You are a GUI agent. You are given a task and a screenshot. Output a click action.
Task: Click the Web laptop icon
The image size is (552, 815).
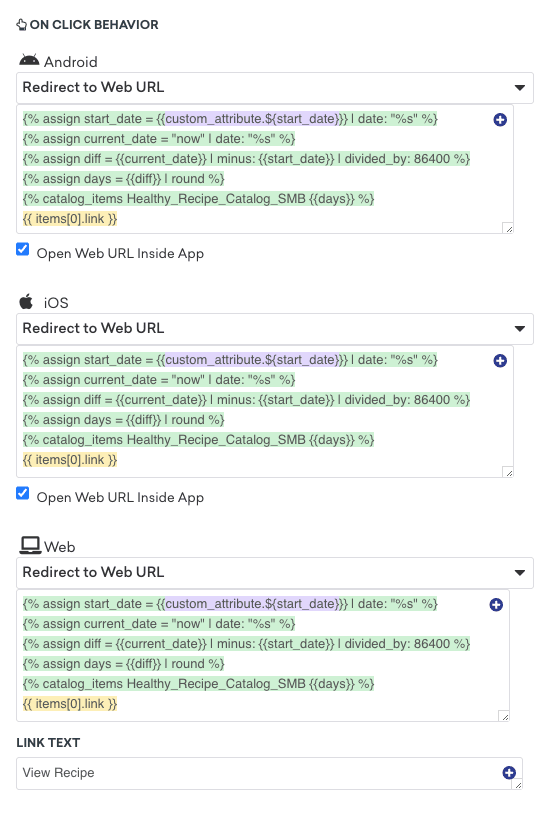click(x=30, y=545)
